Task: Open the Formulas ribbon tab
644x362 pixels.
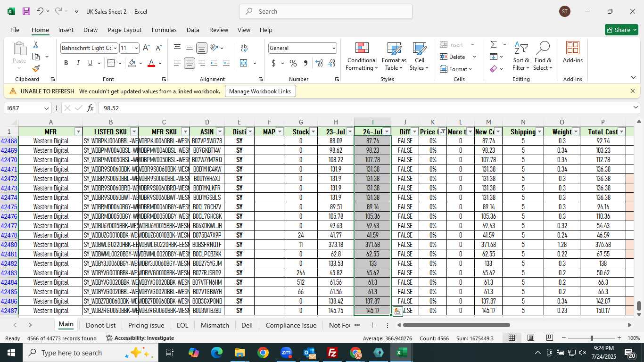Action: tap(164, 30)
